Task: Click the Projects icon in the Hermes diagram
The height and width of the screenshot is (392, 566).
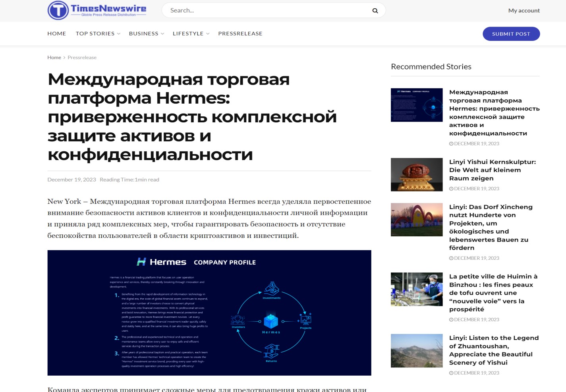Action: point(305,319)
